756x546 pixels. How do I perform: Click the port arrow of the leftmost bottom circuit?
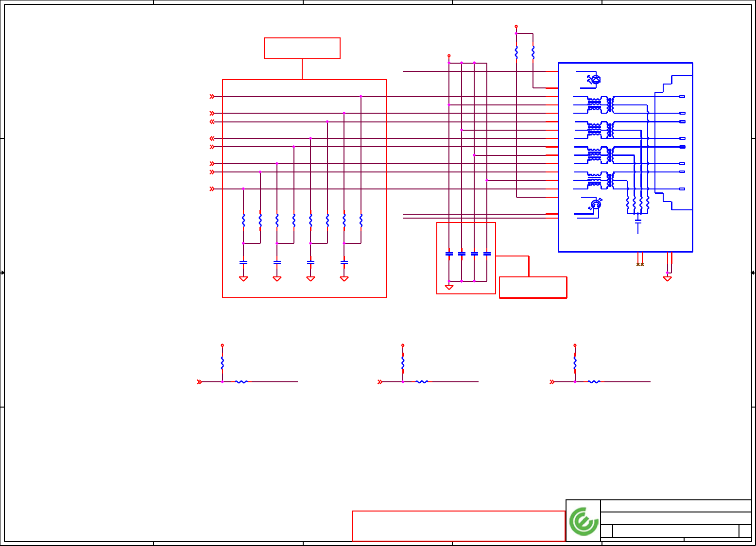coord(199,382)
